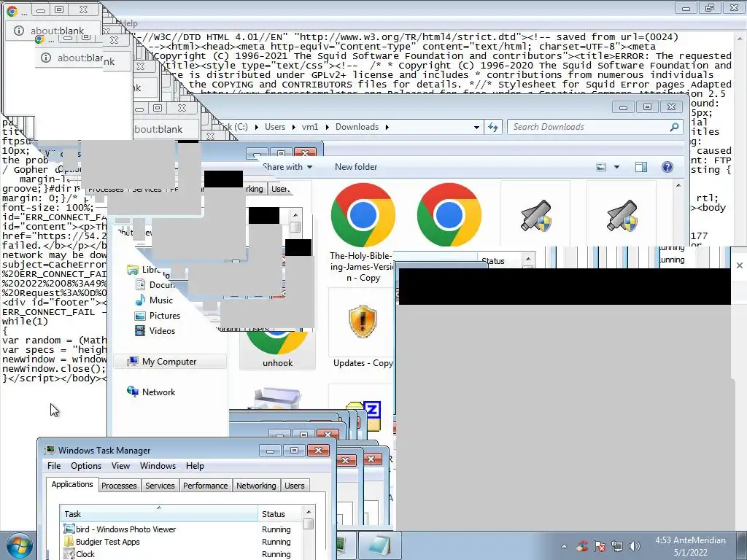Select Network in the navigation pane

pos(152,392)
